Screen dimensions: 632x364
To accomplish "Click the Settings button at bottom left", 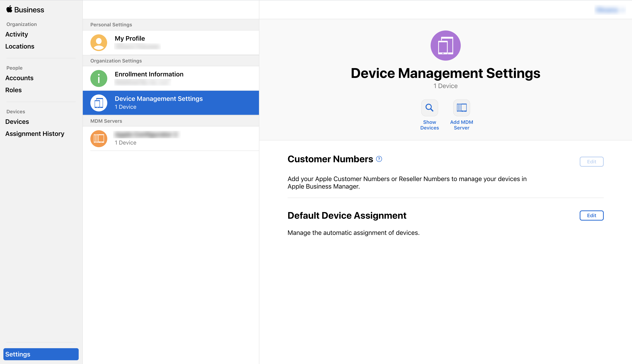I will [41, 354].
